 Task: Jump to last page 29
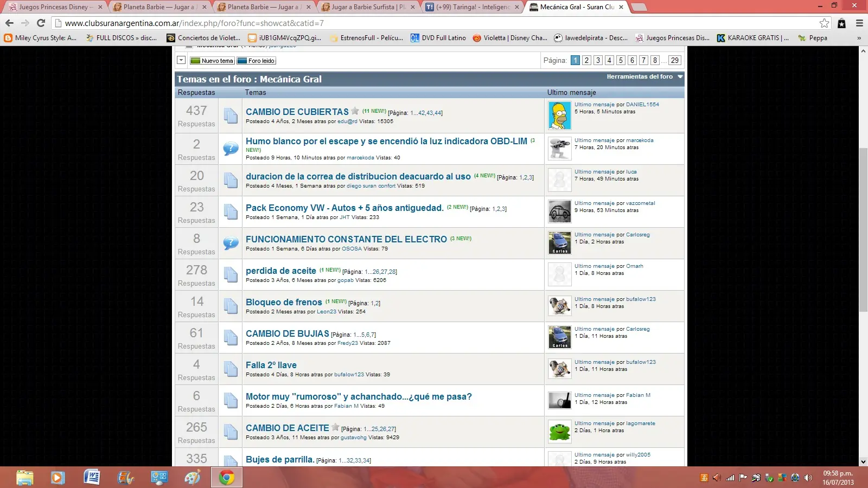coord(674,60)
